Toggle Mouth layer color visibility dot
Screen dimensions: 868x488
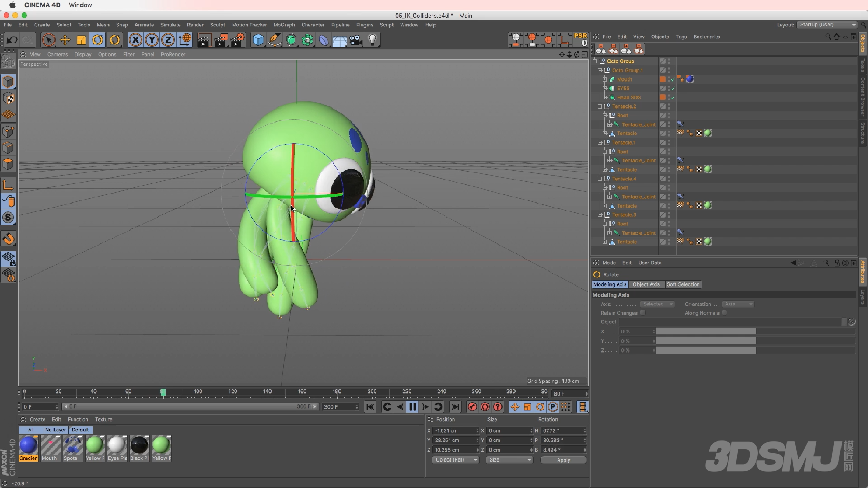click(x=662, y=79)
